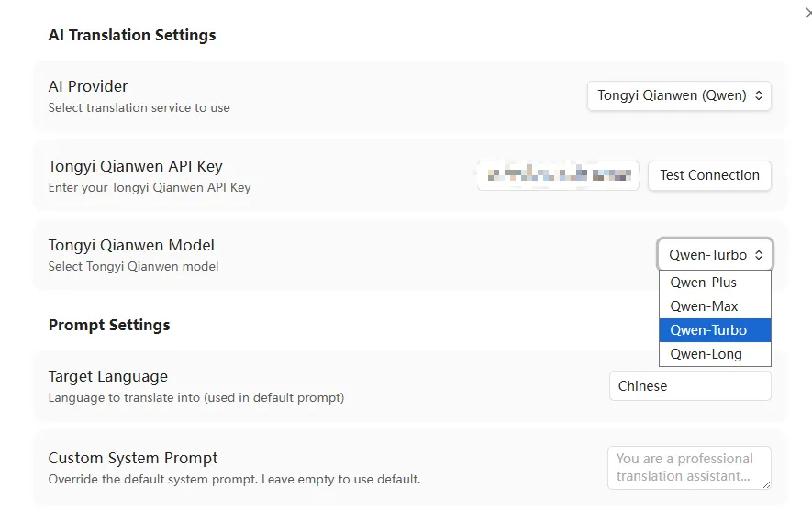The height and width of the screenshot is (511, 812).
Task: Click the Tongyi Qianwen API Key label
Action: click(135, 166)
